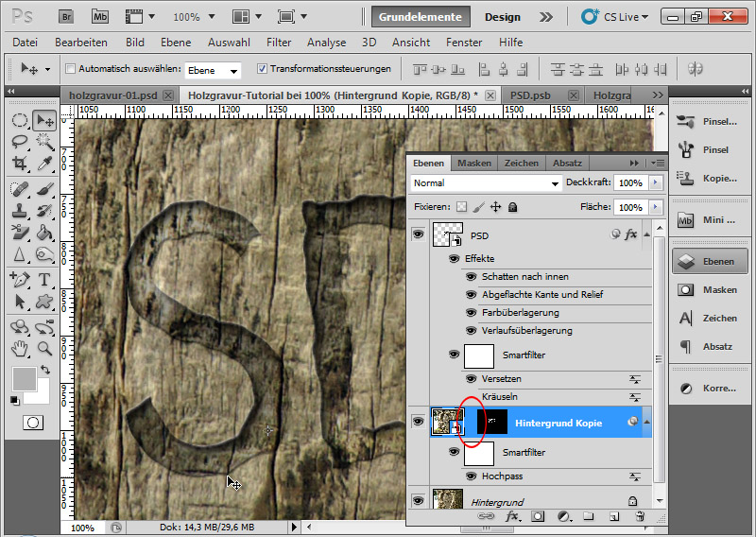Click the Deckkraft 100% input field
Viewport: 756px width, 537px height.
click(631, 182)
